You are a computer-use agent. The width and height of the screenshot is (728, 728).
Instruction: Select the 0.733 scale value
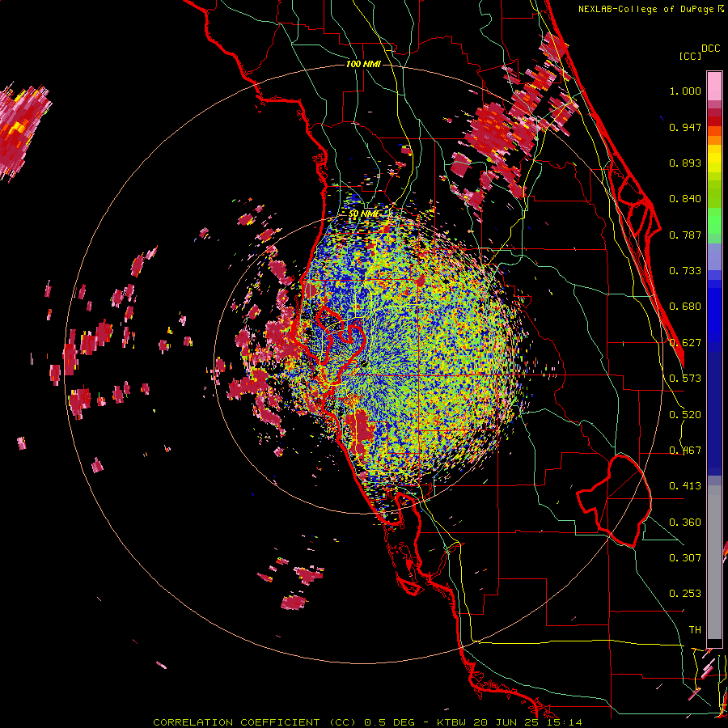point(685,271)
